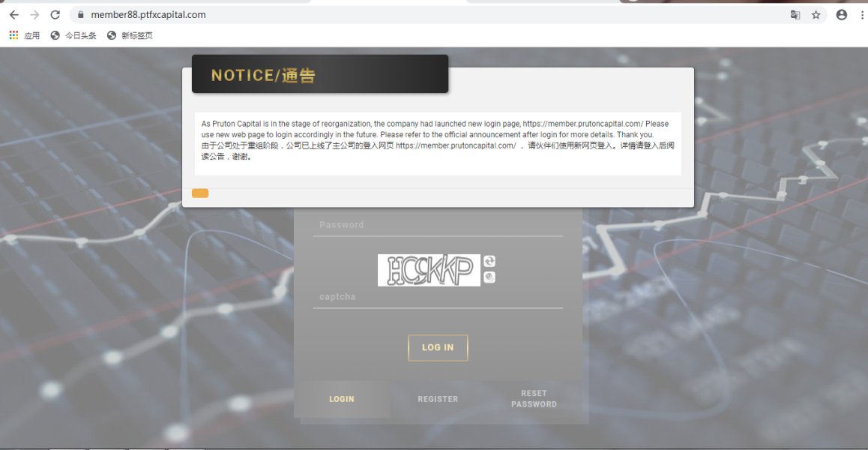Click the HC9KKP captcha image
Viewport: 868px width, 450px height.
point(429,271)
